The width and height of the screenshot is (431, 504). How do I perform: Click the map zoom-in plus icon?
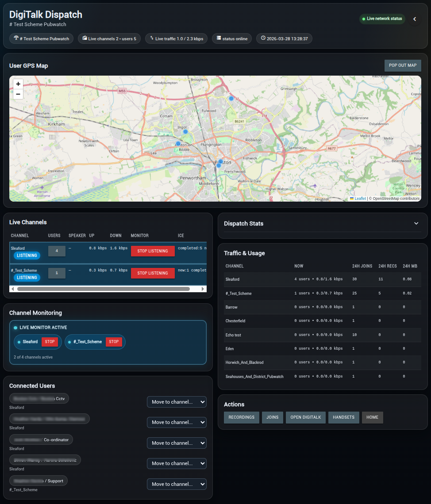(18, 84)
